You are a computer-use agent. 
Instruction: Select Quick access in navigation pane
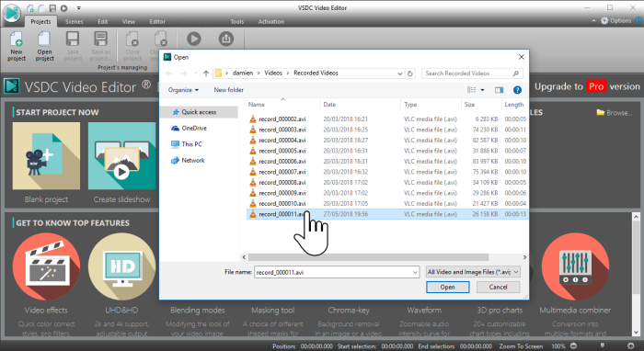[x=199, y=112]
